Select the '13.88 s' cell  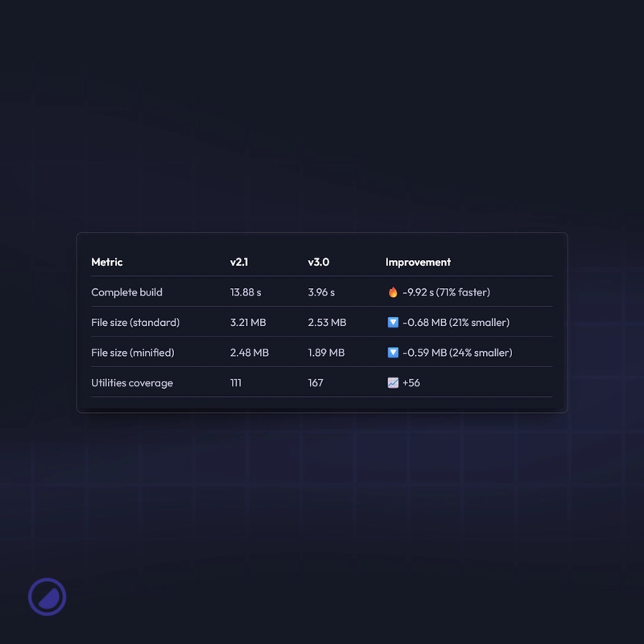(246, 292)
